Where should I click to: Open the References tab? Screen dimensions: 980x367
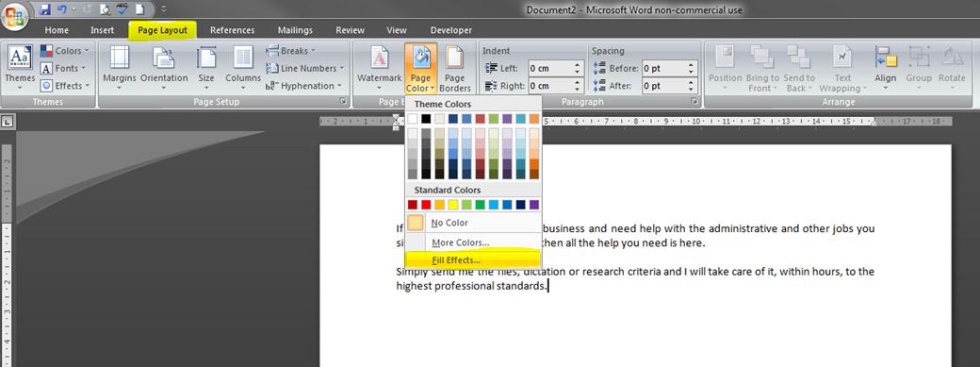(x=233, y=30)
